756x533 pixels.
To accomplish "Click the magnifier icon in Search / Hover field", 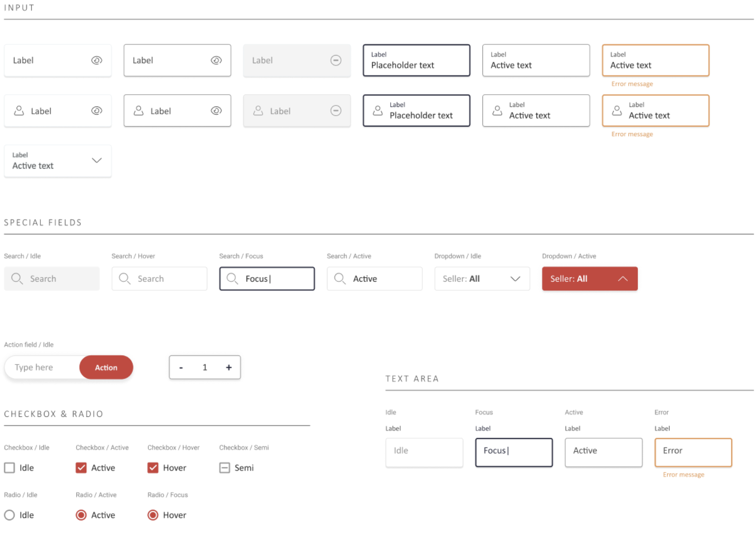I will pyautogui.click(x=125, y=279).
